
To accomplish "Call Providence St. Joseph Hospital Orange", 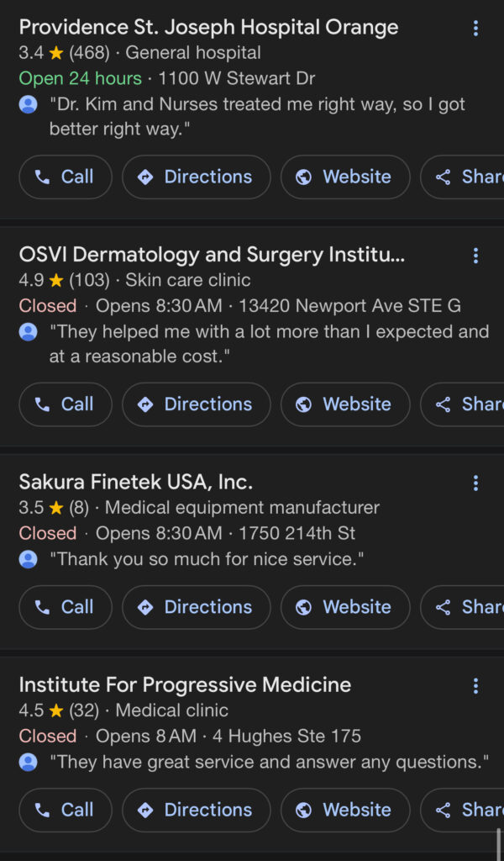I will [66, 177].
